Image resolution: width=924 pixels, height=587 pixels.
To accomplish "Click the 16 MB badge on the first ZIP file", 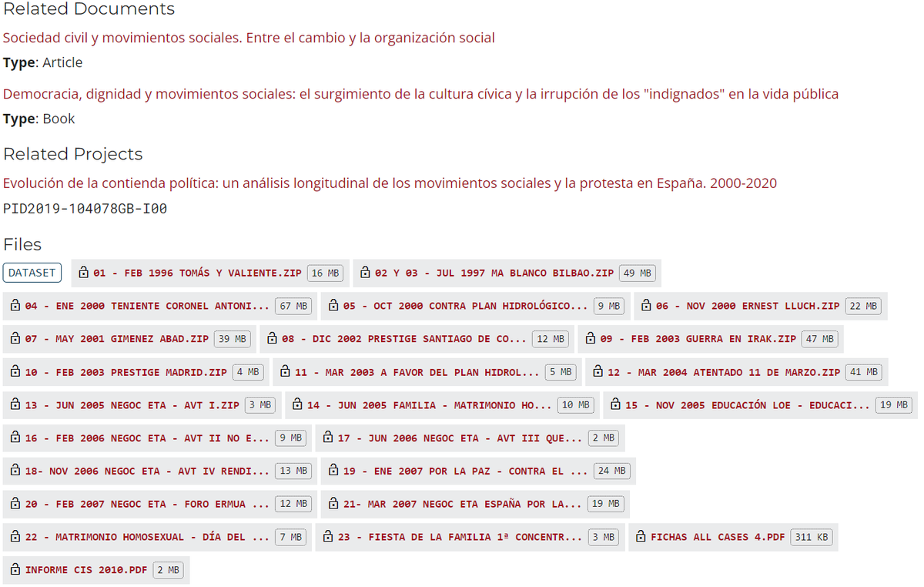I will 325,272.
